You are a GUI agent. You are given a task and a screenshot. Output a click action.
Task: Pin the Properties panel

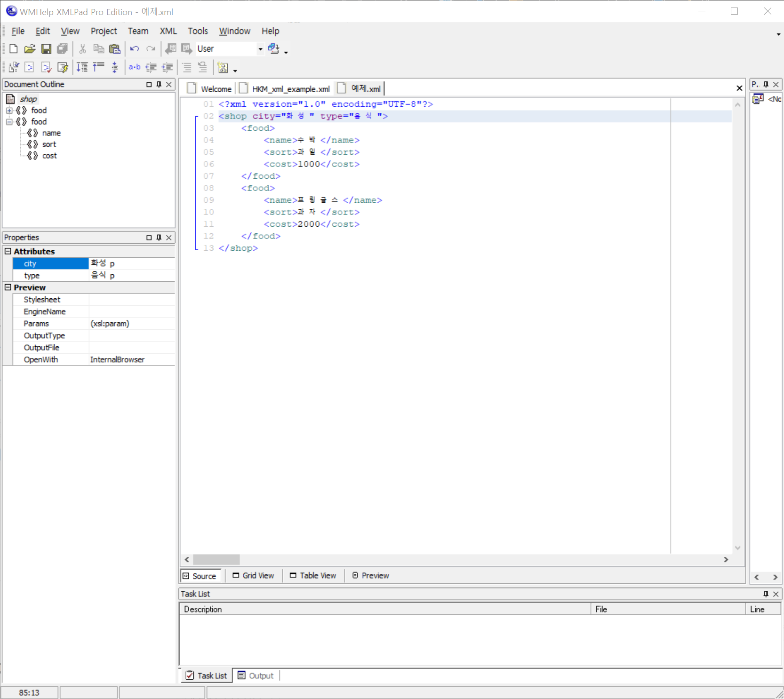tap(159, 238)
